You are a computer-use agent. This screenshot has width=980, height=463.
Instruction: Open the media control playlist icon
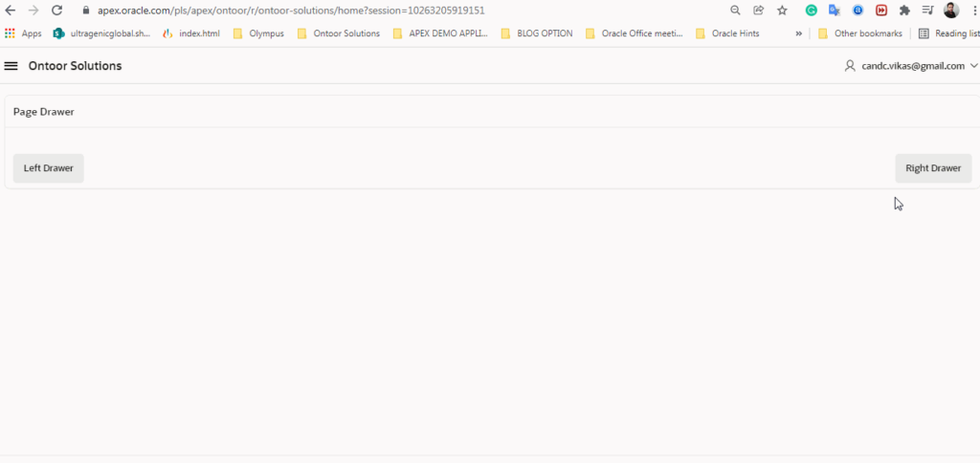pyautogui.click(x=927, y=11)
